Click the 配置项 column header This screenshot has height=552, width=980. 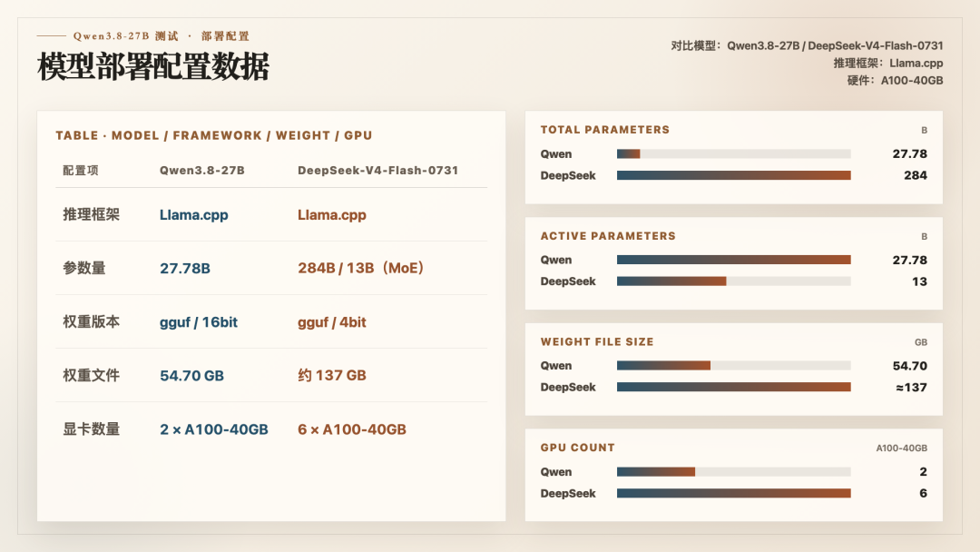tap(81, 171)
